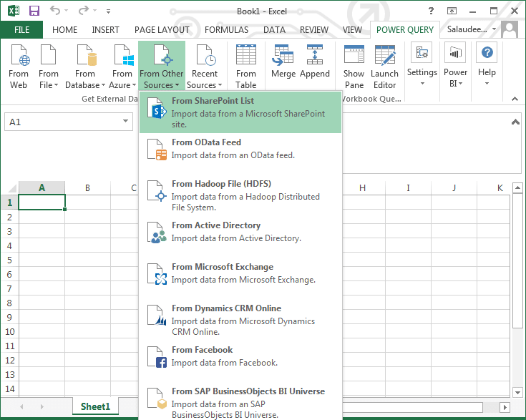Choose From SharePoint List
Screen dimensions: 526x420
pos(240,112)
